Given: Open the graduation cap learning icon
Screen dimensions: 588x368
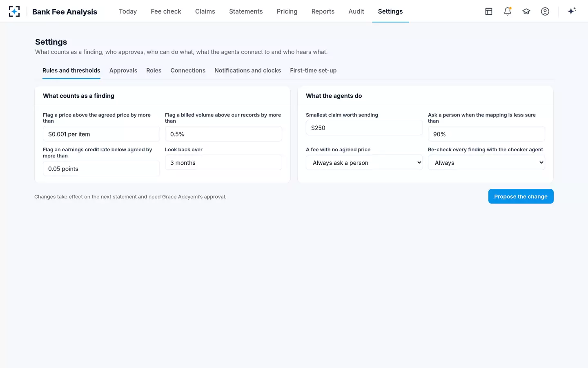Looking at the screenshot, I should (x=526, y=11).
